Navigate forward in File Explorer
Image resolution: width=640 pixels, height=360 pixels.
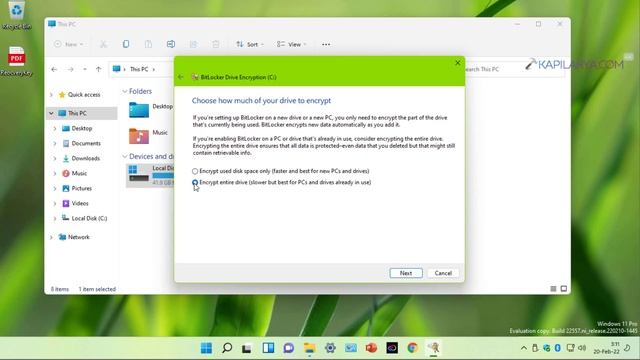point(71,69)
